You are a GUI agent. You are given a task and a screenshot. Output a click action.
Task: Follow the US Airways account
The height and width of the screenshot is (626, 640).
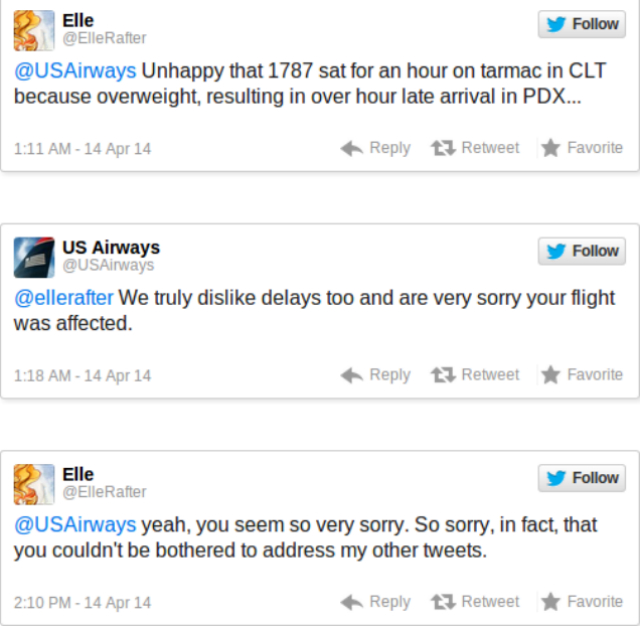[x=582, y=251]
